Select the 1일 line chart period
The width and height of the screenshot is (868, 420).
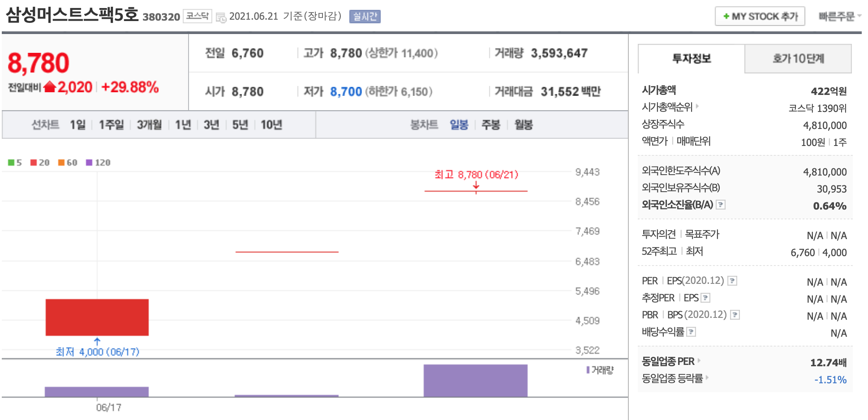click(x=77, y=124)
